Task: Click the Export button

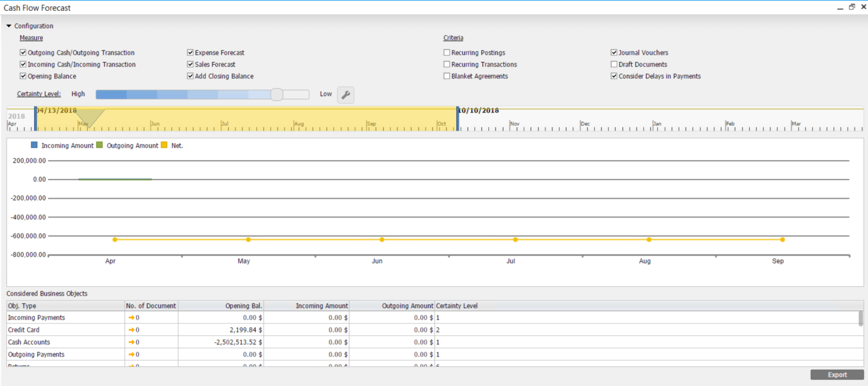Action: point(836,375)
